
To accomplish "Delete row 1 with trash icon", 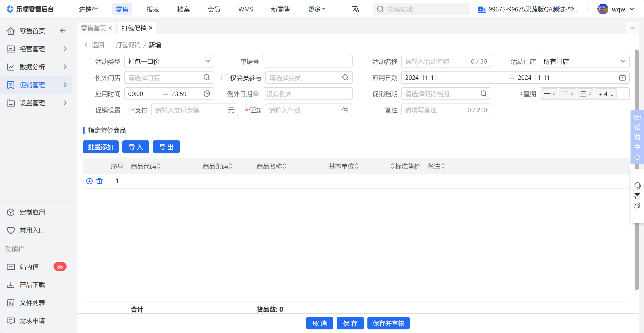I will point(99,181).
